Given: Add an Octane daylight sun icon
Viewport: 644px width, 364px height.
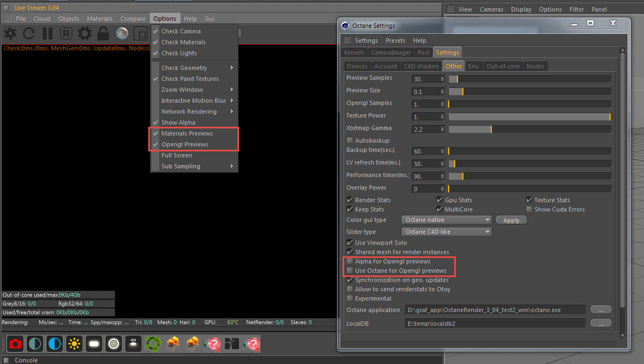Looking at the screenshot, I should [x=74, y=343].
